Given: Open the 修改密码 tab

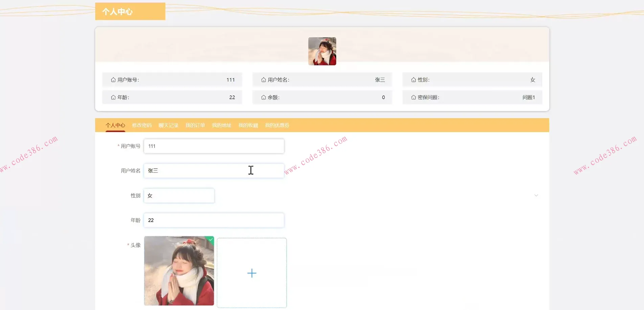Looking at the screenshot, I should [142, 125].
